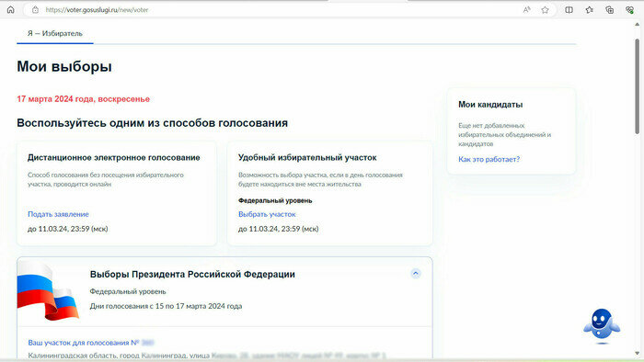Click the Дни голосования с 15 по 17 марта text
The height and width of the screenshot is (362, 644).
pos(166,306)
